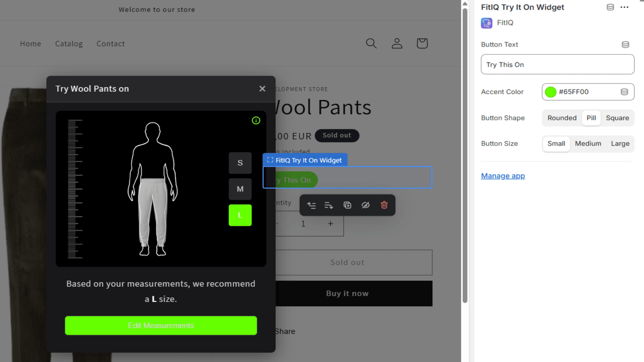Click the Wool Pants product title
Screen dimensions: 644x362
pos(323,107)
